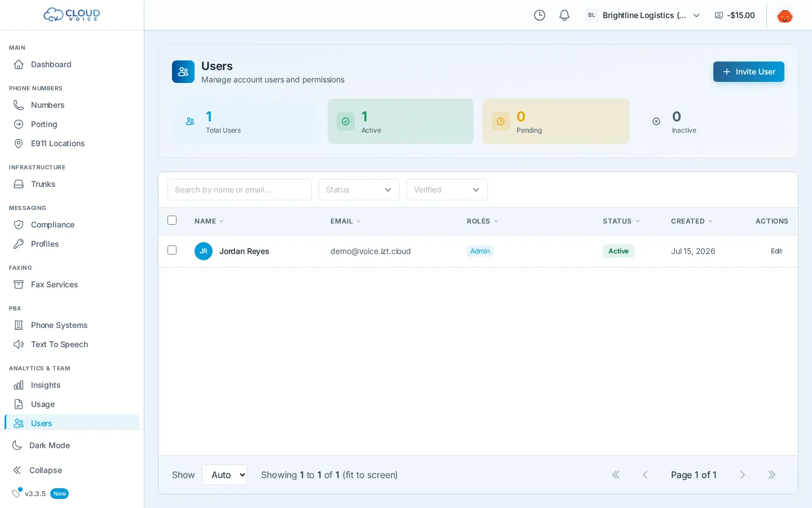The width and height of the screenshot is (812, 508).
Task: Open the CloudVoice logo home link
Action: coord(72,15)
